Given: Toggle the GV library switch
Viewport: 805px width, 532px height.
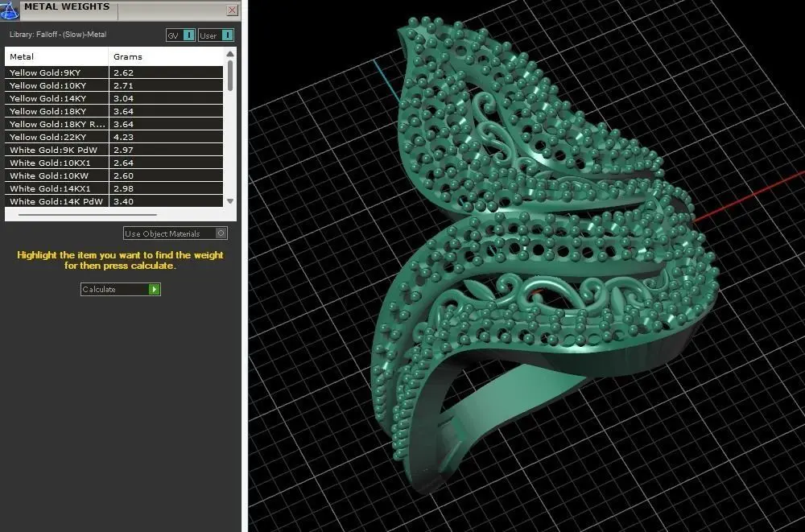Looking at the screenshot, I should coord(180,35).
